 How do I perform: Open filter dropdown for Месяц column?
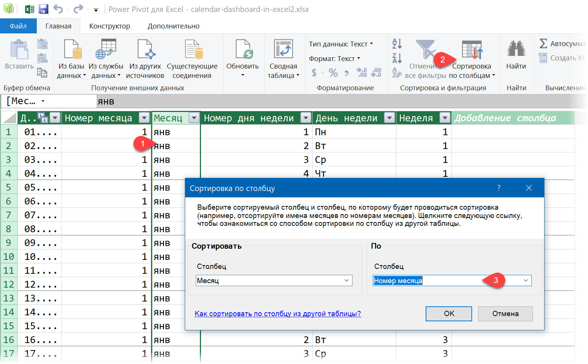[x=194, y=118]
